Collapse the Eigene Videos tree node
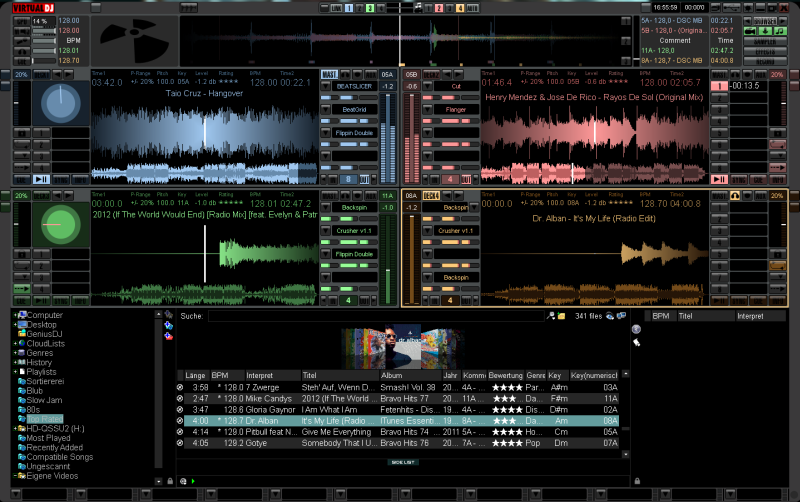The height and width of the screenshot is (502, 800). (x=15, y=476)
